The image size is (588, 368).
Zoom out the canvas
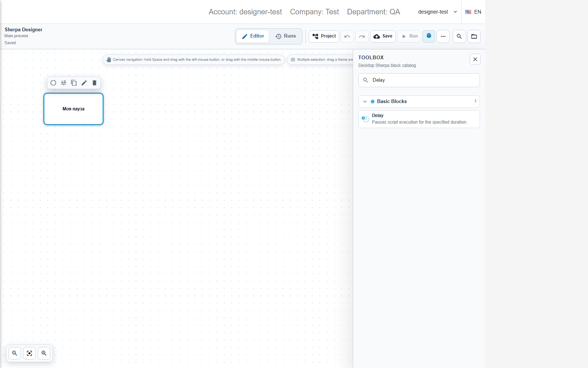point(15,353)
